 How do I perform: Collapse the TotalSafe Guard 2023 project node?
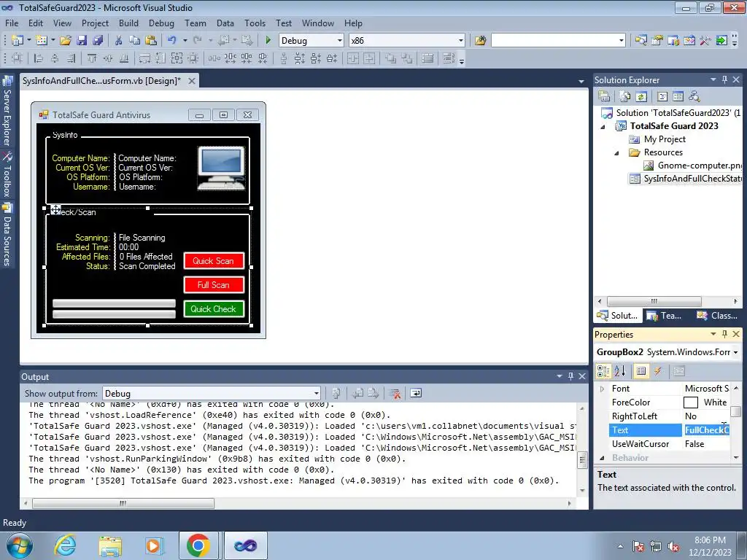[603, 126]
